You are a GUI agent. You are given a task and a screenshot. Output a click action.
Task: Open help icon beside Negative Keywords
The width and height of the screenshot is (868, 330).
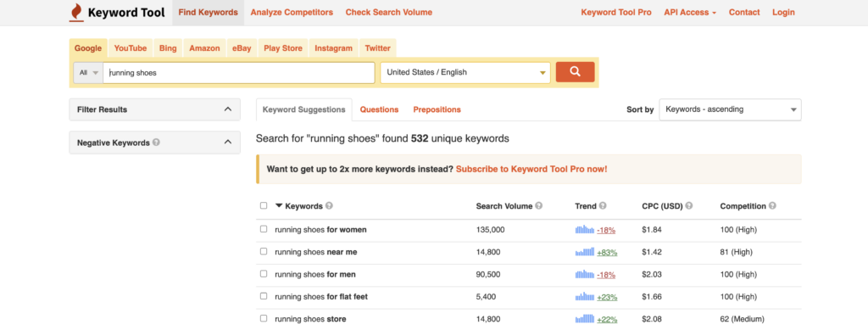[x=157, y=143]
